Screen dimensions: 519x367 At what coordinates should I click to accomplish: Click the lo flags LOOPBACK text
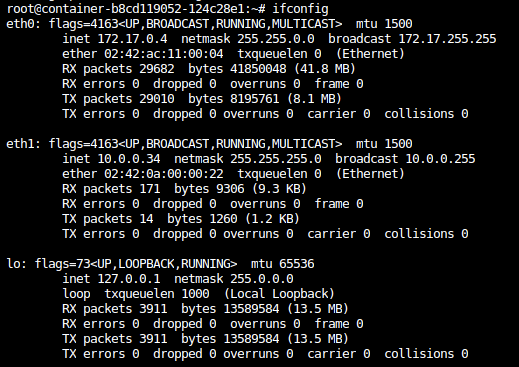click(146, 264)
